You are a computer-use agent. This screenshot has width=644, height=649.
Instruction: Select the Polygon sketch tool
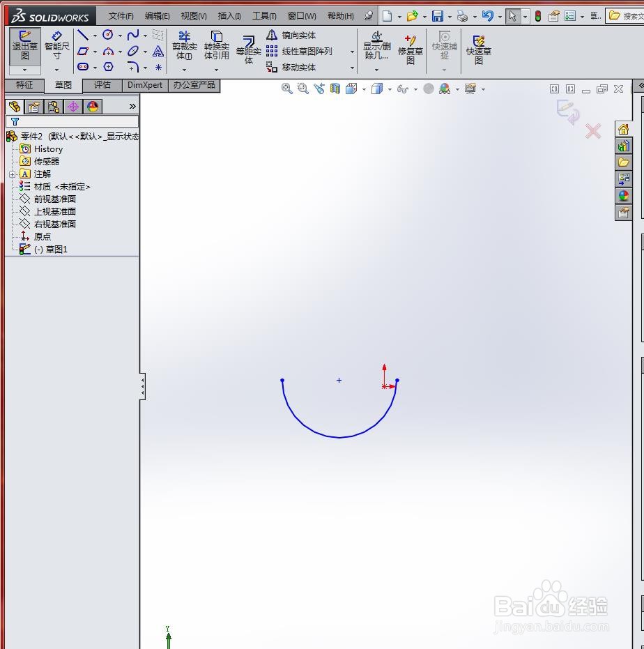(108, 67)
